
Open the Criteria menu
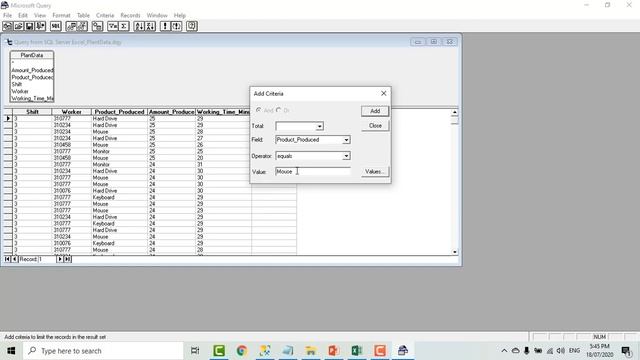(105, 16)
